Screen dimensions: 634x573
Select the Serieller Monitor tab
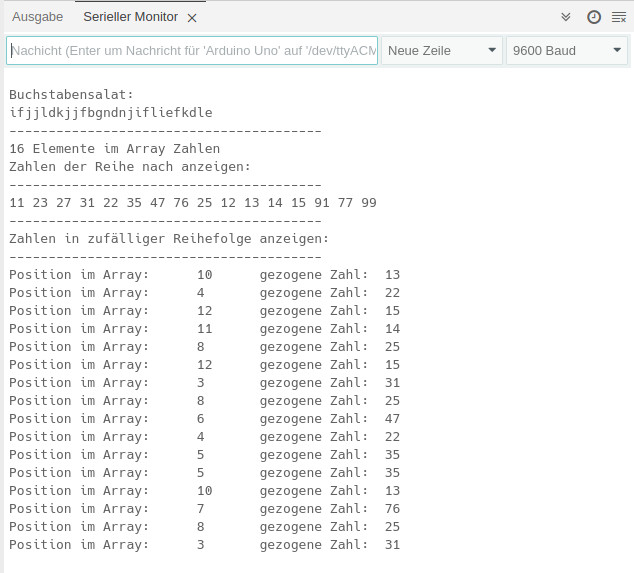[x=132, y=17]
